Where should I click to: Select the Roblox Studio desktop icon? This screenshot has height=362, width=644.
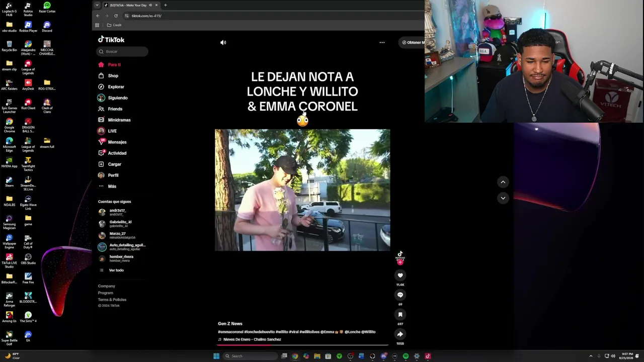[x=28, y=9]
